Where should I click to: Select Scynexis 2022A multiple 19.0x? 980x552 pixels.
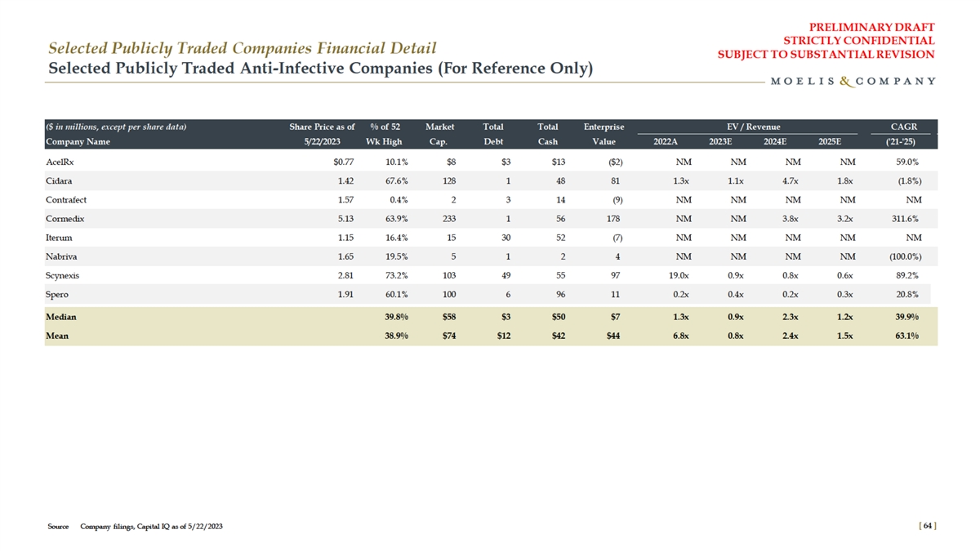click(x=681, y=275)
